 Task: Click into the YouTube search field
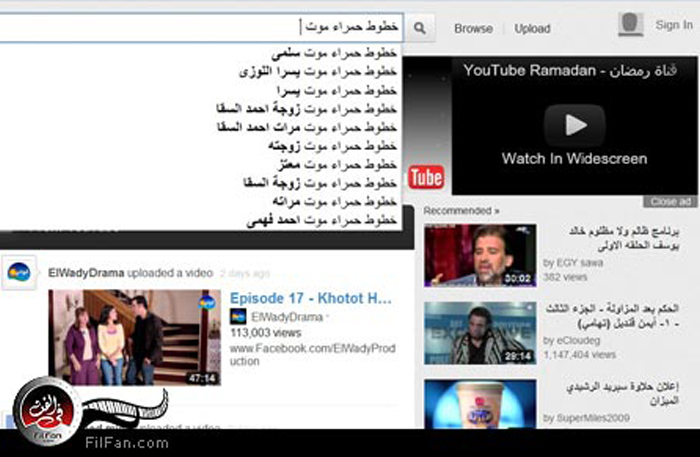tap(201, 28)
